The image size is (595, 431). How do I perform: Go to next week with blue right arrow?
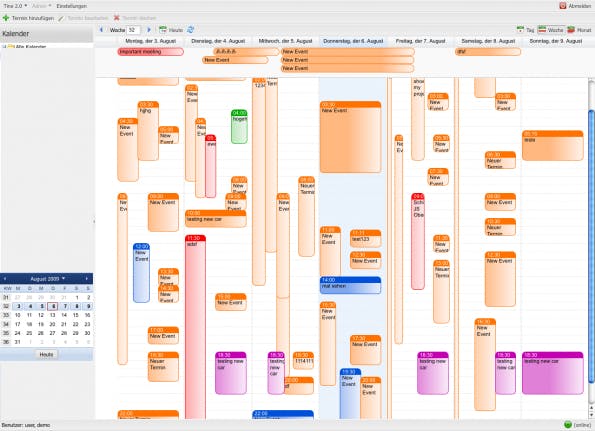point(149,30)
